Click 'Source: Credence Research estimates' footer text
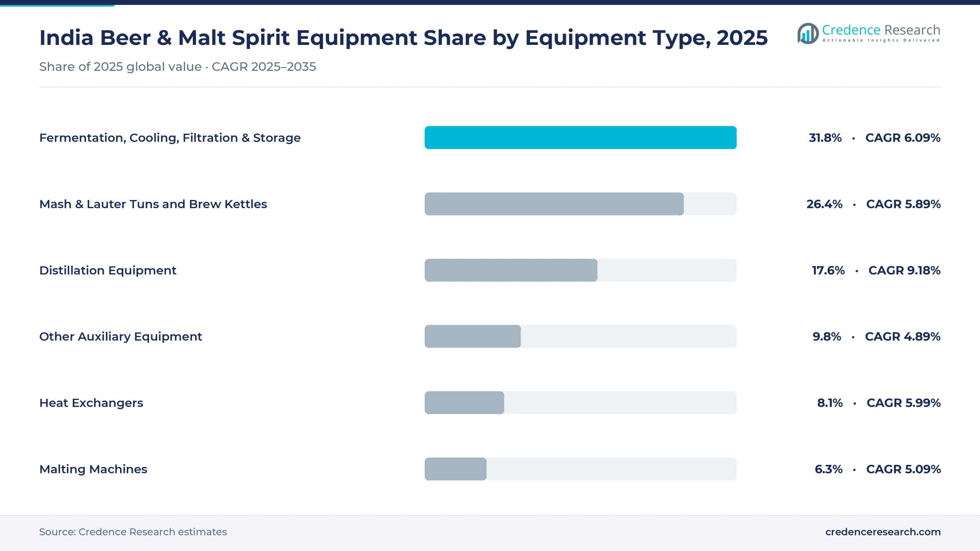Viewport: 980px width, 551px height. coord(133,532)
